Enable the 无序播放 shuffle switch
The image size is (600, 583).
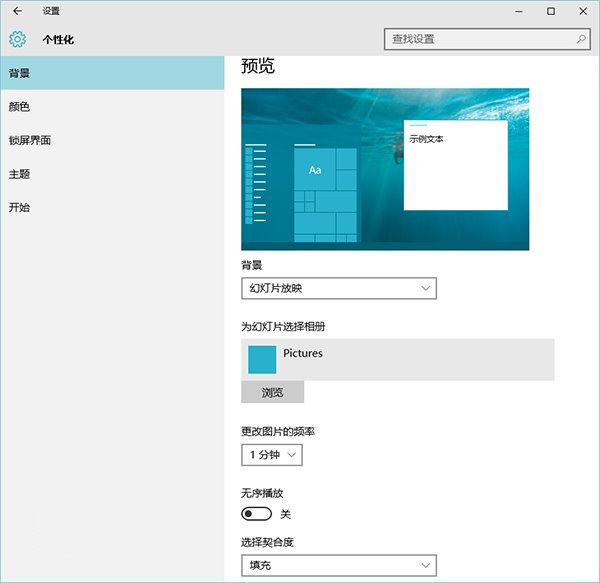click(x=256, y=513)
